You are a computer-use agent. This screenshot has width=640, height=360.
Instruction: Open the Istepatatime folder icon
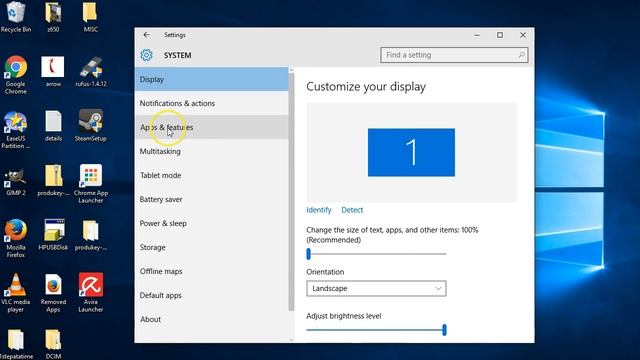click(x=16, y=344)
